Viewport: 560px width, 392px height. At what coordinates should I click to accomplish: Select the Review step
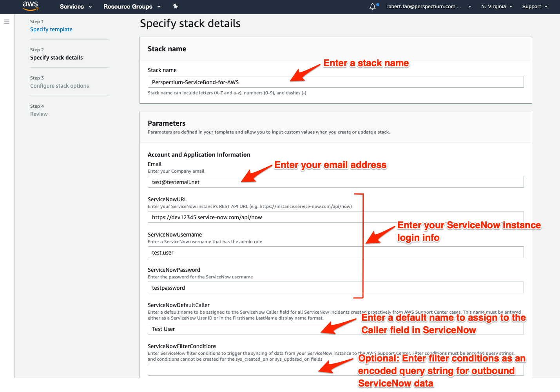pos(39,114)
